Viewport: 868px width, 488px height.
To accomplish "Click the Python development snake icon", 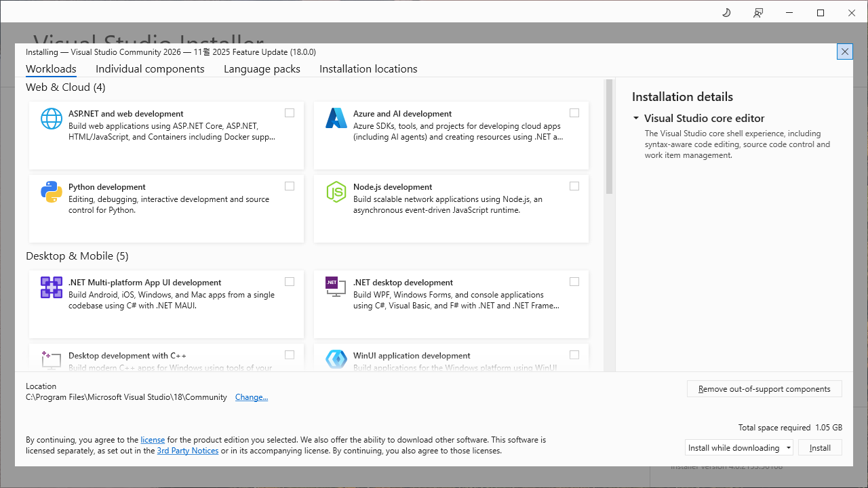I will (x=52, y=192).
